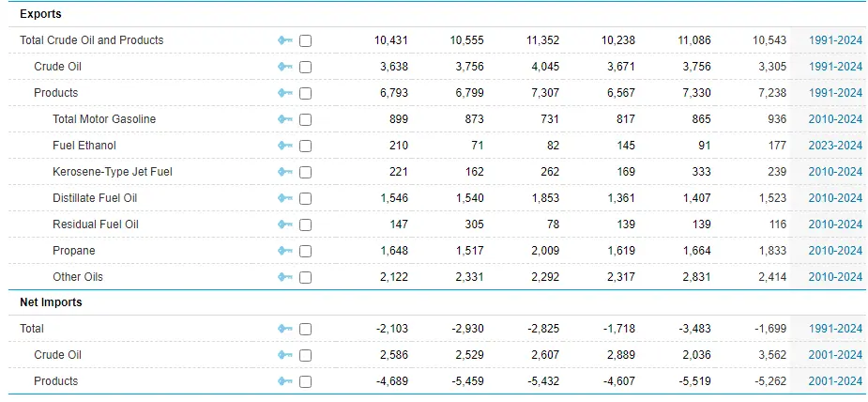Click key icon beside Other Oils
This screenshot has width=868, height=402.
point(285,277)
